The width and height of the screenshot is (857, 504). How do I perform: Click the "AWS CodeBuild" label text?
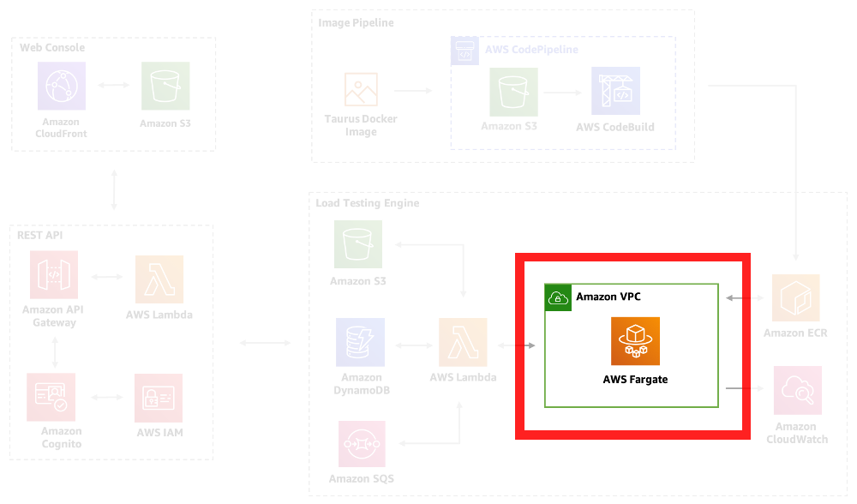click(614, 128)
